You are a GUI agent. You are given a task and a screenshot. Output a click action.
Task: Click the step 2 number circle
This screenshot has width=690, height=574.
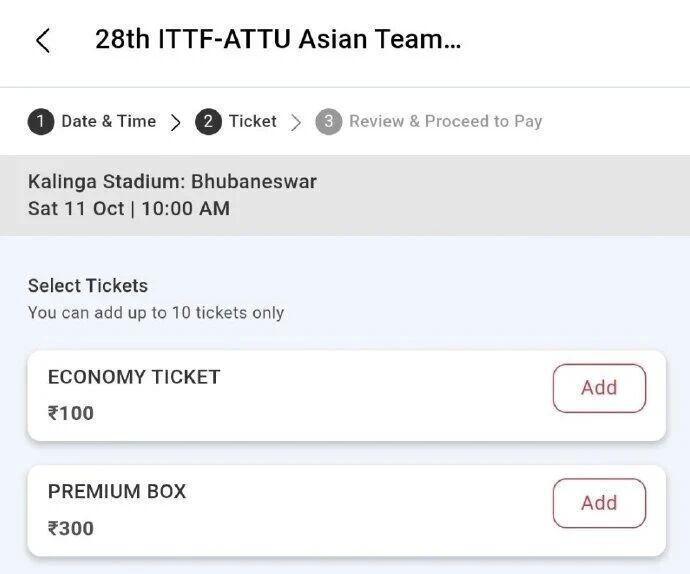pos(208,122)
